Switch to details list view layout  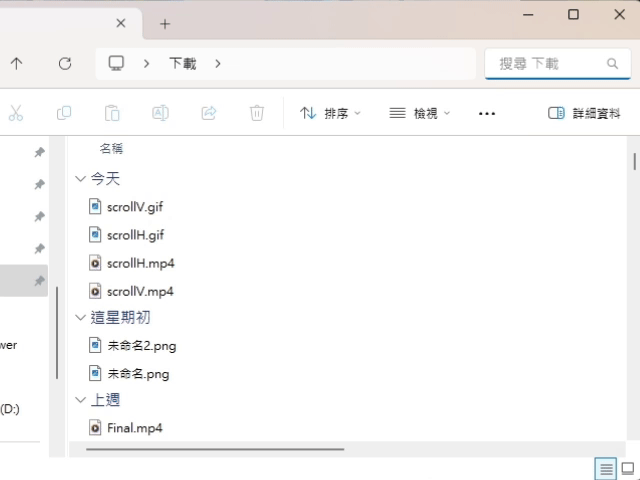coord(605,468)
